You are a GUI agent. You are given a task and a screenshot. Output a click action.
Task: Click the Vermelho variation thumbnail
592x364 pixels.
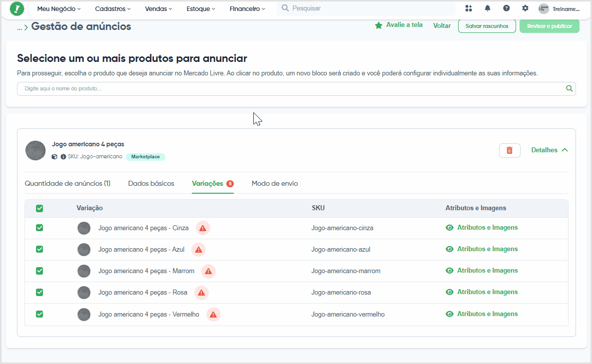click(x=84, y=315)
